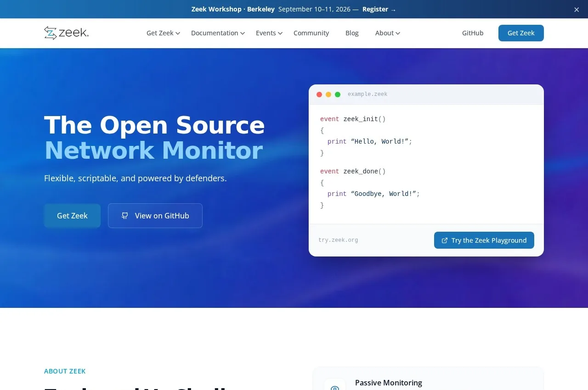Click the "September 10–11, 2026" date text
Viewport: 588px width, 390px height.
point(315,9)
